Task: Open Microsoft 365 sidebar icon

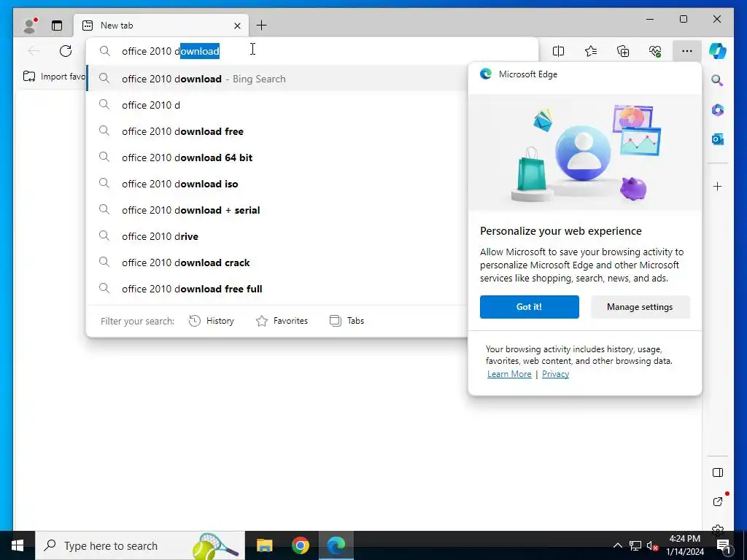Action: 718,110
